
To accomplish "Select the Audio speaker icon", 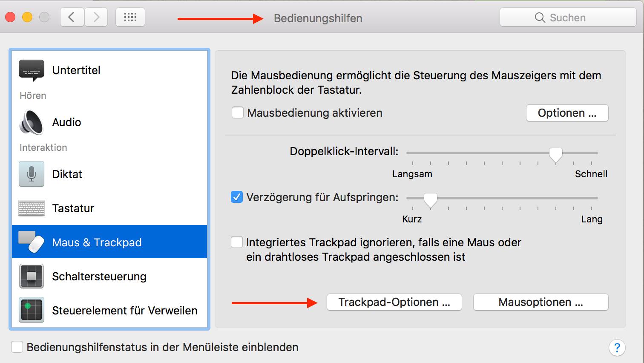I will coord(32,122).
